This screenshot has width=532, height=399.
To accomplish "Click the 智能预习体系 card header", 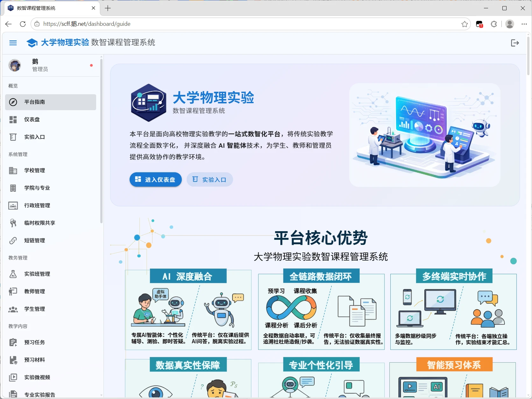I will tap(454, 365).
